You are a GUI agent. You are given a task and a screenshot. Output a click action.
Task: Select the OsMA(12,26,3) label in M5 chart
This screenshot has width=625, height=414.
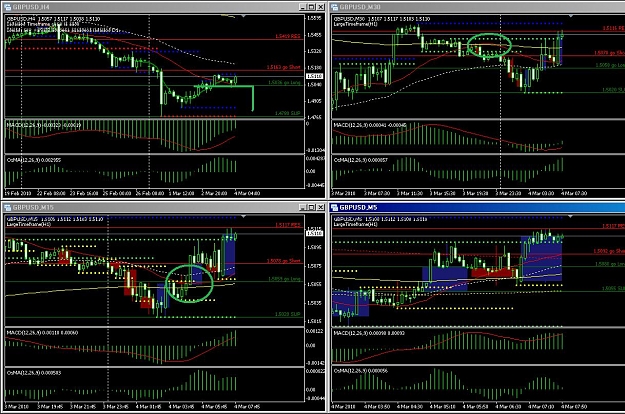click(x=361, y=371)
